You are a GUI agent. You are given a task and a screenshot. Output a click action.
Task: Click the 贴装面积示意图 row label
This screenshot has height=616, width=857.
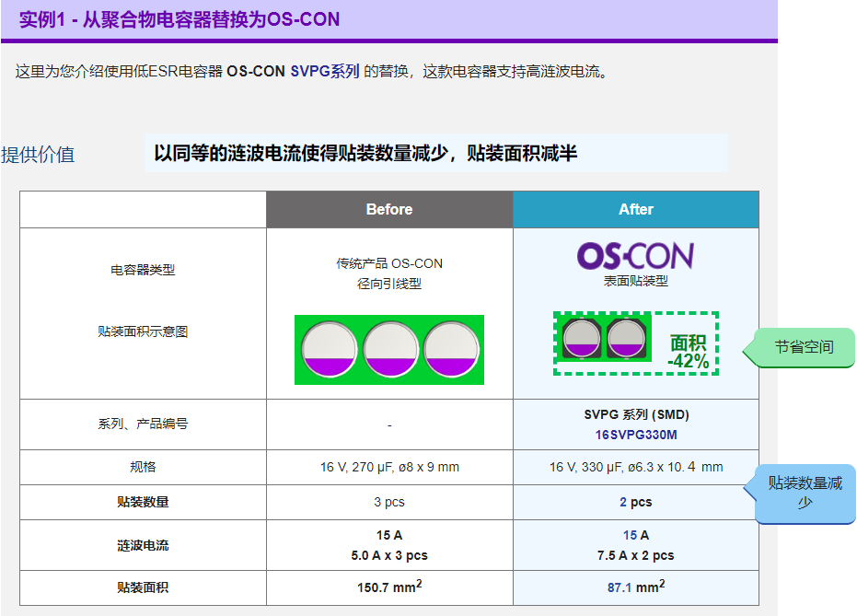(143, 331)
